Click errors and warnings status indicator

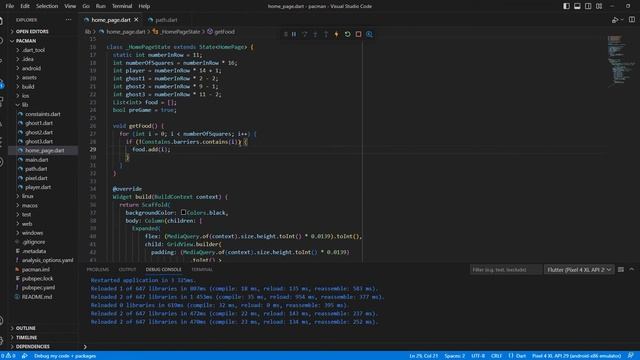[8, 356]
